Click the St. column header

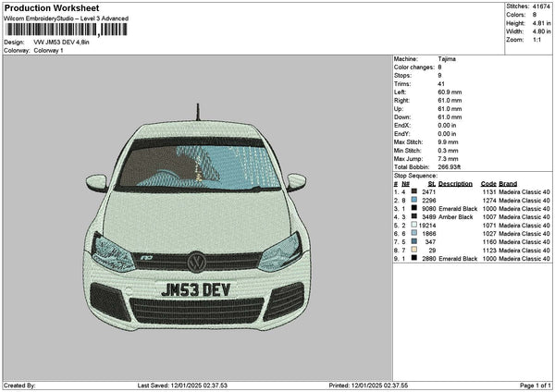[x=431, y=184]
